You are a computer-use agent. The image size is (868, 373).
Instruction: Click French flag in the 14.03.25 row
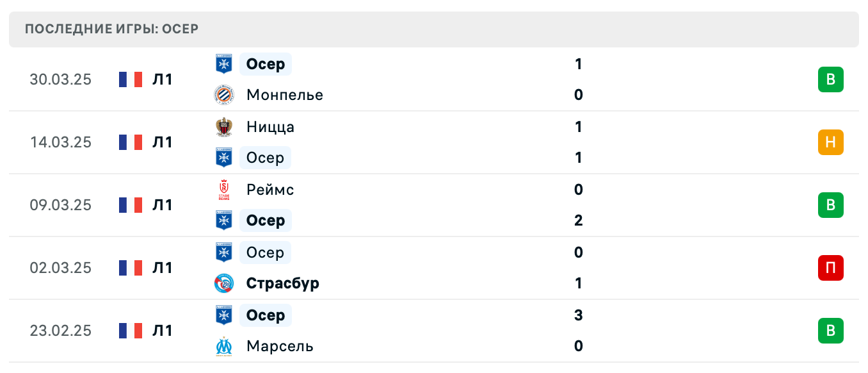click(x=130, y=142)
